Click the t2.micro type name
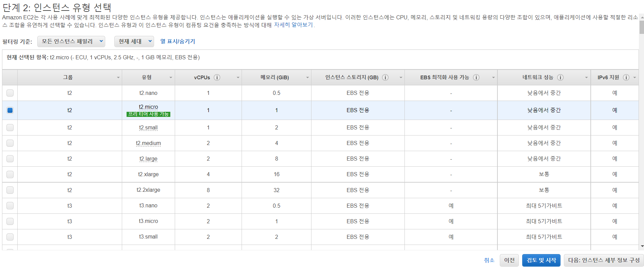Image resolution: width=644 pixels, height=269 pixels. (x=148, y=107)
